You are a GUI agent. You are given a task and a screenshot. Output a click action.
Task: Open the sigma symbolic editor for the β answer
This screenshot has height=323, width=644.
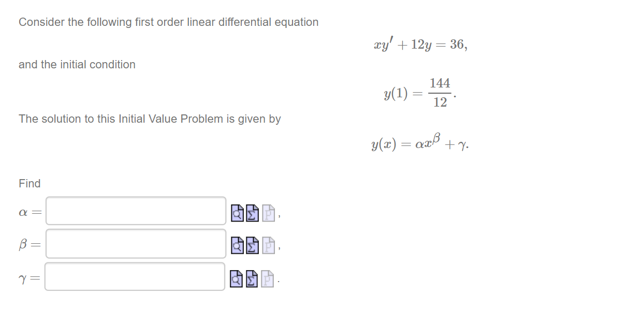(252, 245)
